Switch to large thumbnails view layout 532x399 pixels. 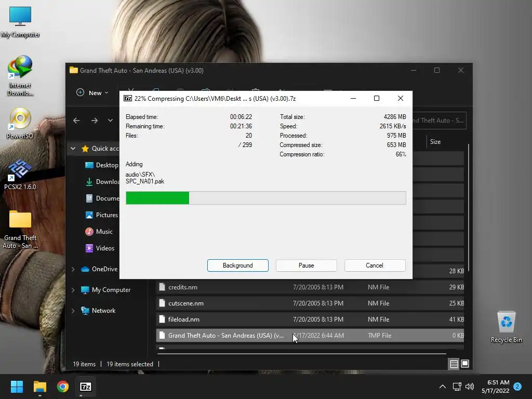click(x=465, y=364)
